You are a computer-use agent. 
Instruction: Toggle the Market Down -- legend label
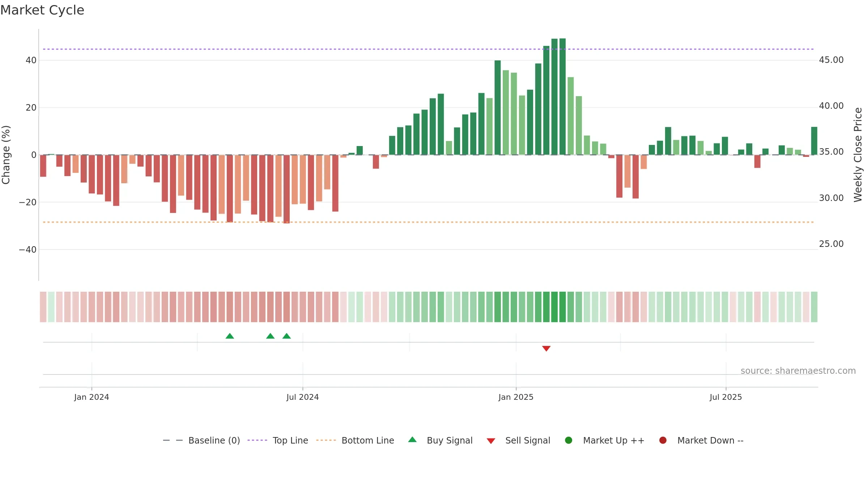[710, 440]
